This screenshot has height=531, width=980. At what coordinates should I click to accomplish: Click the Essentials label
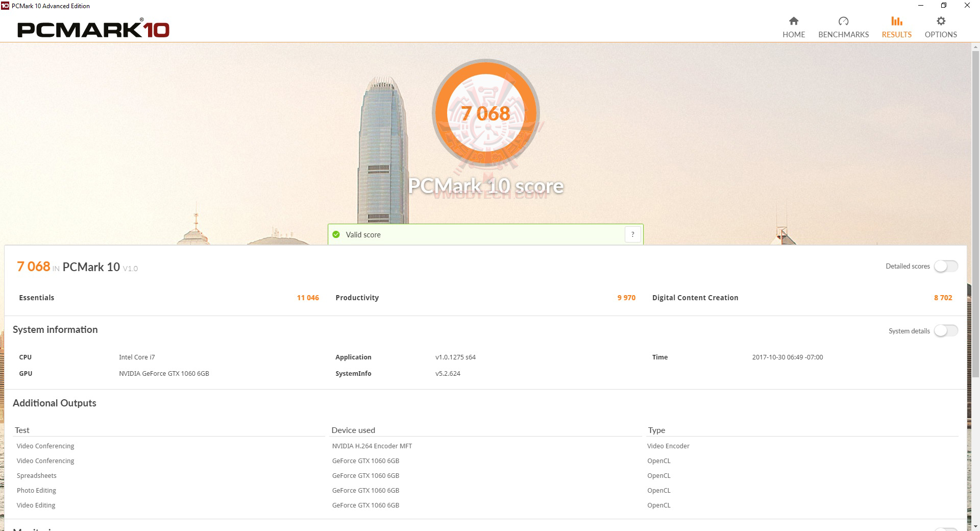tap(36, 298)
